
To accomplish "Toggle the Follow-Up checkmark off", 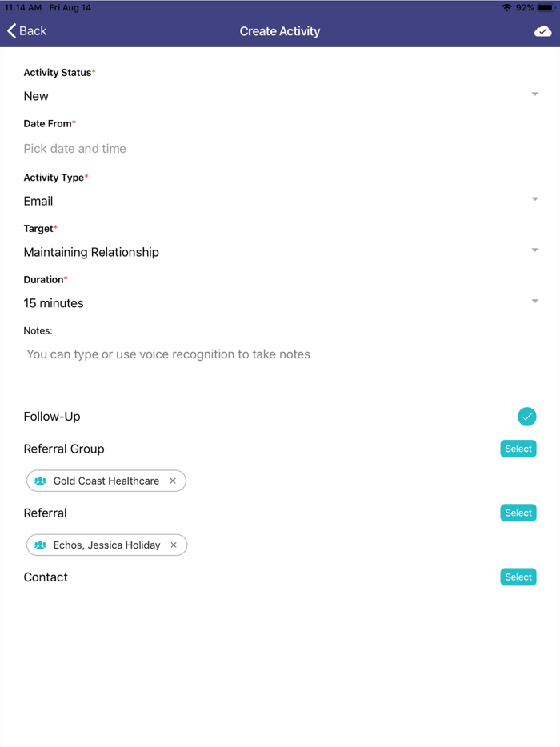I will (527, 417).
